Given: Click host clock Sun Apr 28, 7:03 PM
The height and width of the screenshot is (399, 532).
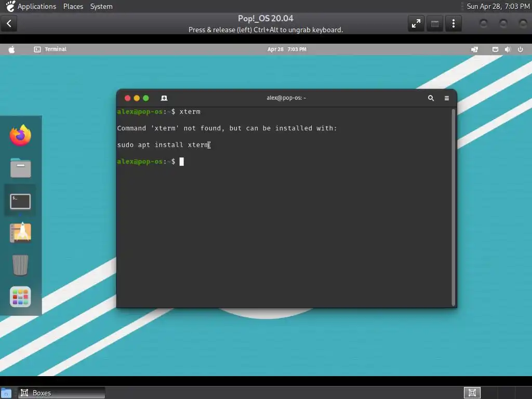Looking at the screenshot, I should pos(498,6).
